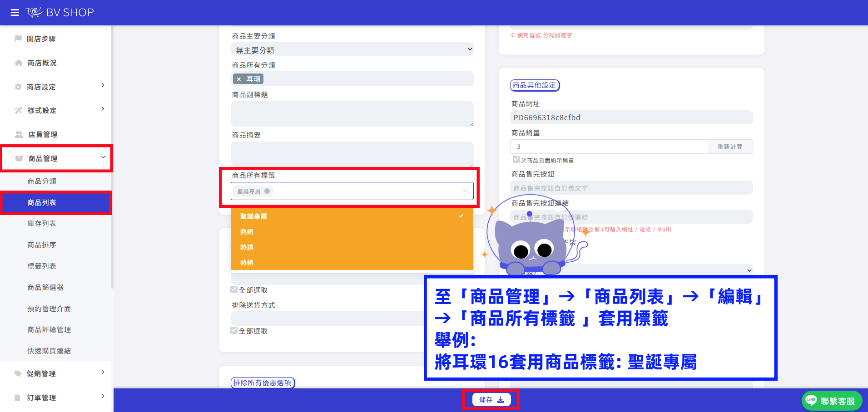
Task: Click the 商品摘要 text area
Action: (352, 154)
